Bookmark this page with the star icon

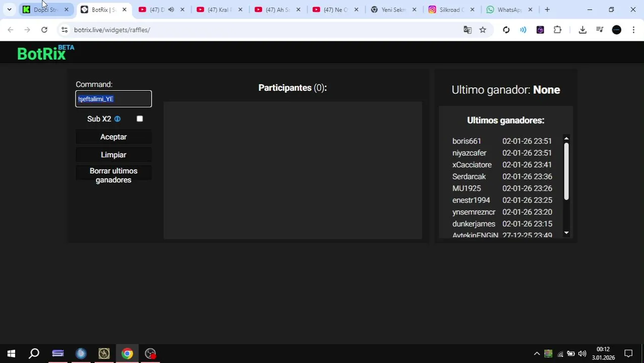coord(483,30)
